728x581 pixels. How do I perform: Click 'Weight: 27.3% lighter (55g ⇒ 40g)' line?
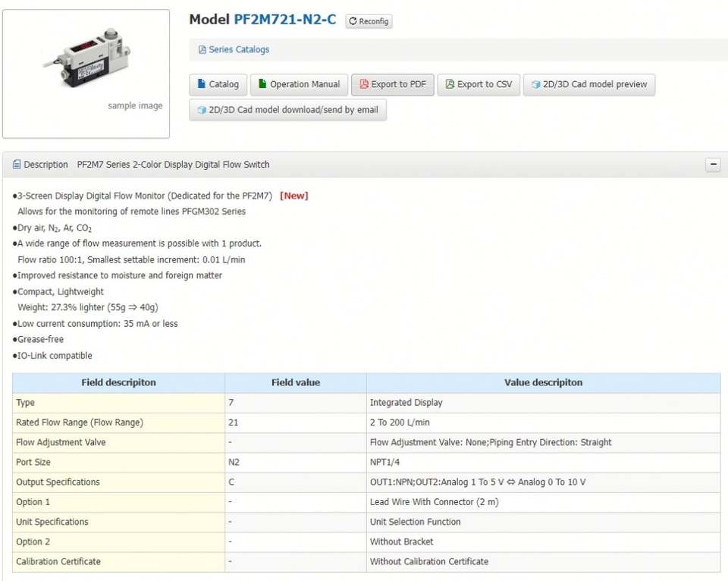88,307
